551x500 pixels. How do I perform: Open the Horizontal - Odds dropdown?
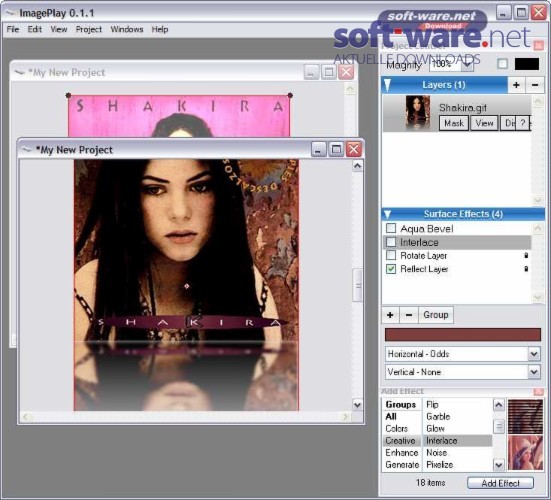pyautogui.click(x=463, y=354)
